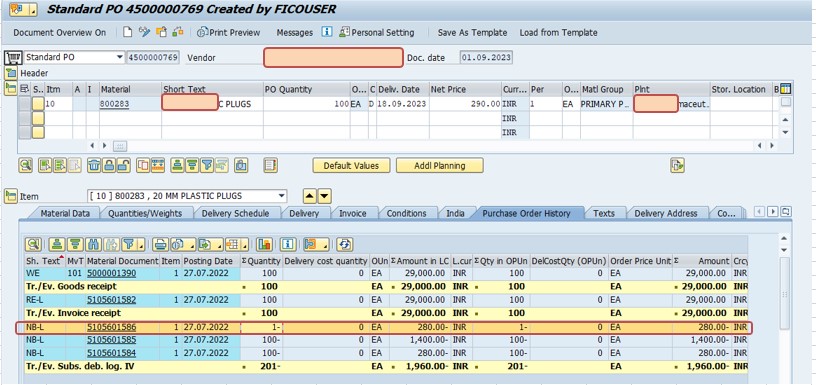This screenshot has width=816, height=385.
Task: Click yellow status button of item 10
Action: tap(39, 104)
